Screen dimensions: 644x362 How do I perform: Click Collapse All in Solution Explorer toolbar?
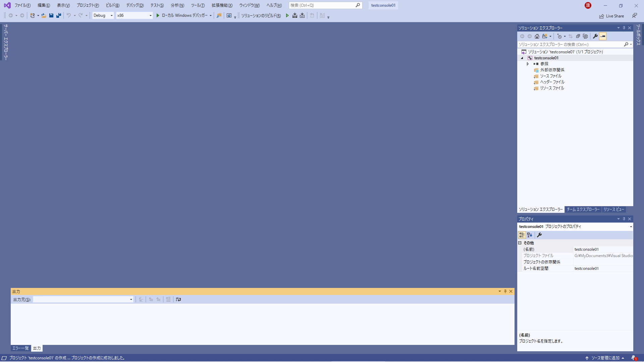point(578,36)
